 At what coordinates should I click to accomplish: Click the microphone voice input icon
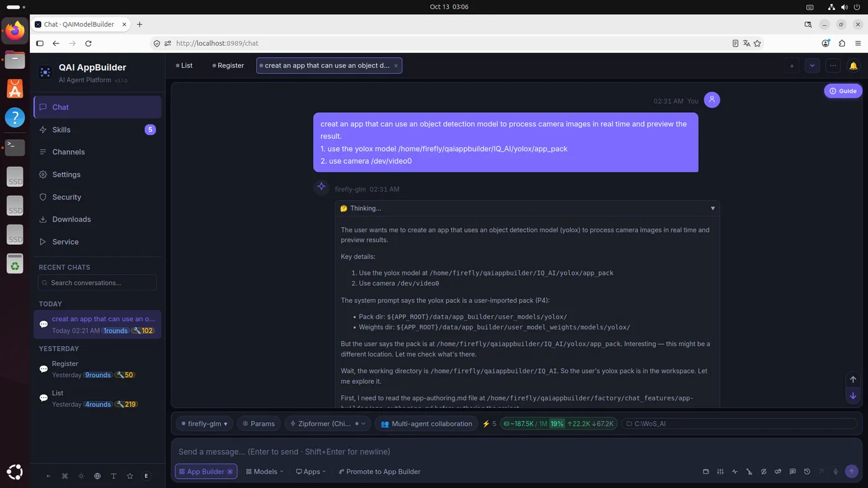click(836, 471)
